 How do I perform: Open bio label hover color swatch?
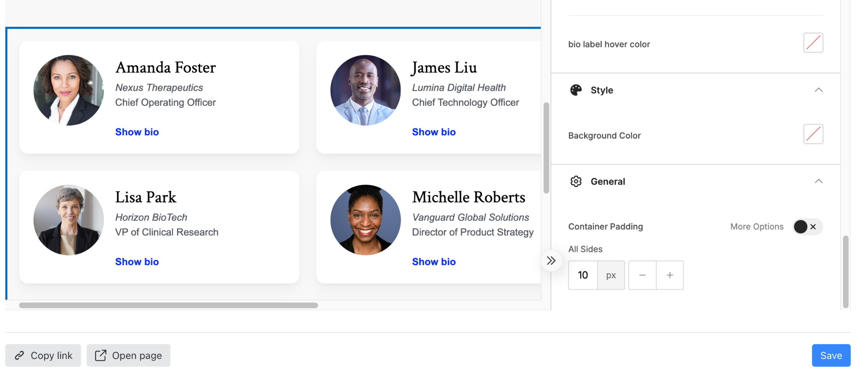click(813, 43)
